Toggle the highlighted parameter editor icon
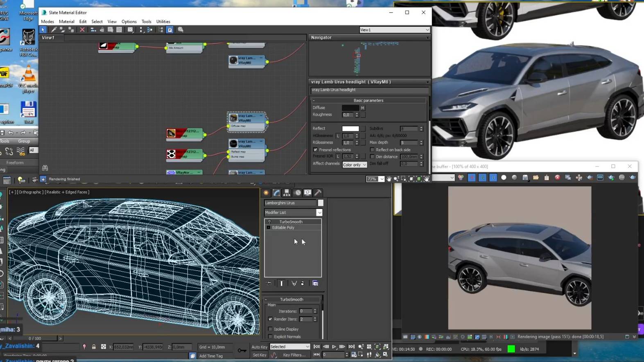 tap(170, 29)
